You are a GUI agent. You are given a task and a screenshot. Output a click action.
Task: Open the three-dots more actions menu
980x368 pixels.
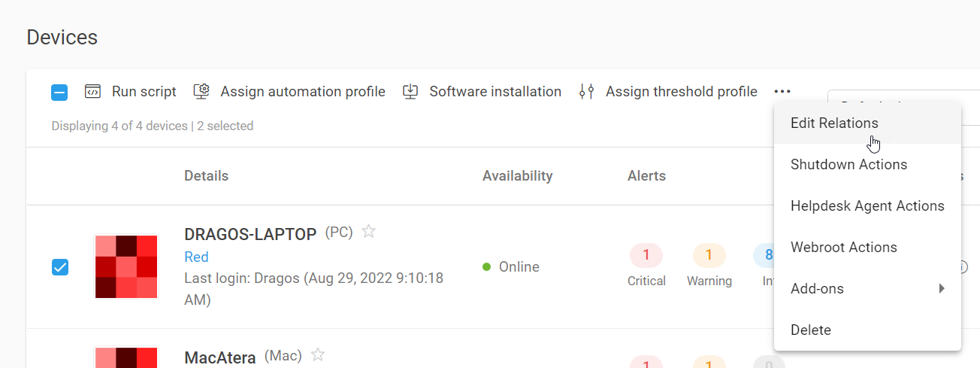782,92
